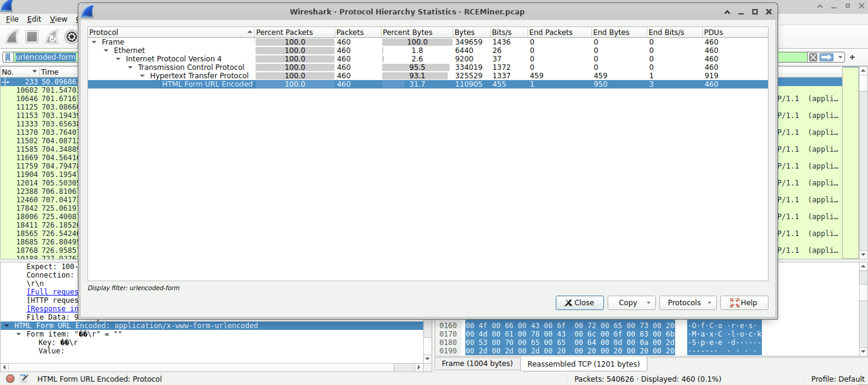868x385 pixels.
Task: Sort by the End Bytes column header
Action: coord(619,32)
